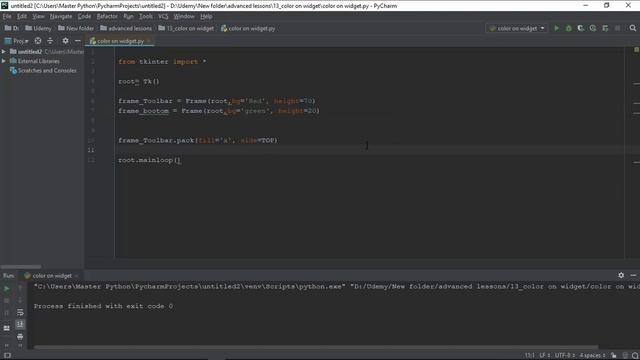This screenshot has height=360, width=640.
Task: Click concurrency diagram run icon in toolbar
Action: pyautogui.click(x=605, y=28)
